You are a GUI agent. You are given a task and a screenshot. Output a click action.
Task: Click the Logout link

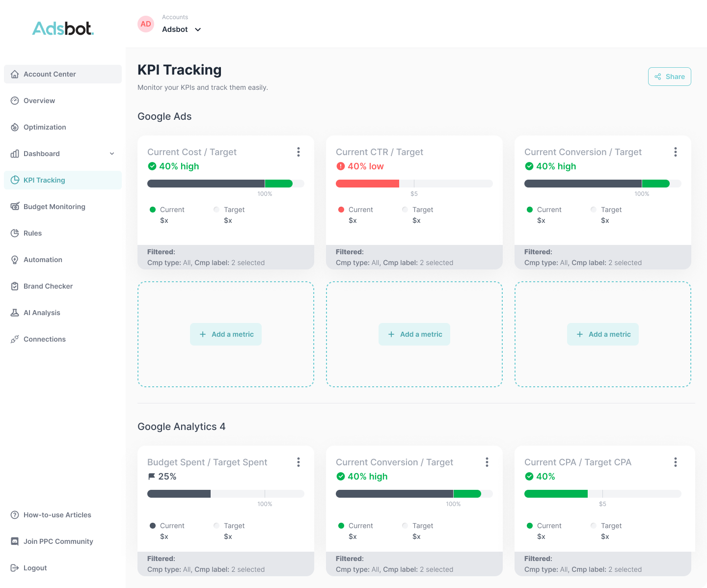[35, 568]
